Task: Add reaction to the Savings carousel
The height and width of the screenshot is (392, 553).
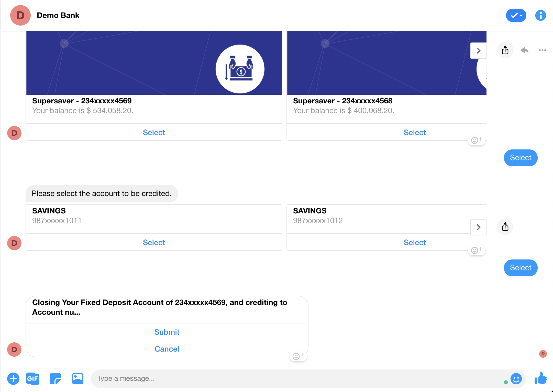Action: click(477, 250)
